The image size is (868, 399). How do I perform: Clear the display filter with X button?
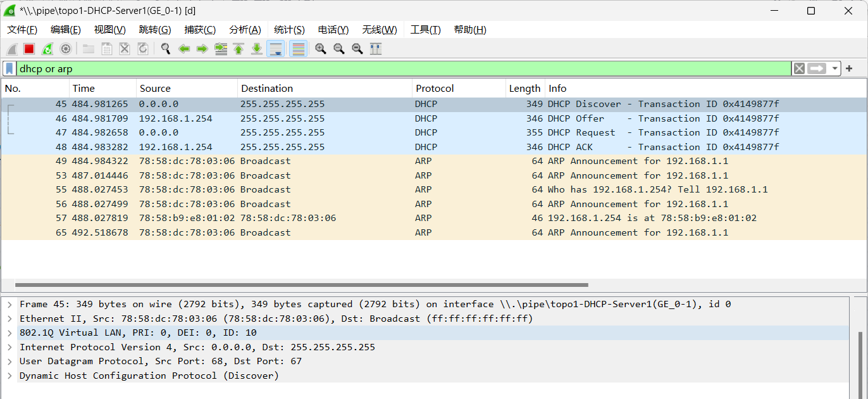pos(799,68)
